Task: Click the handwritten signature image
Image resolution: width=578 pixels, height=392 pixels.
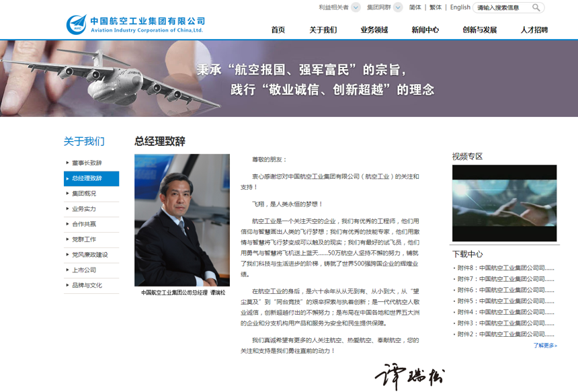Action: [x=410, y=377]
